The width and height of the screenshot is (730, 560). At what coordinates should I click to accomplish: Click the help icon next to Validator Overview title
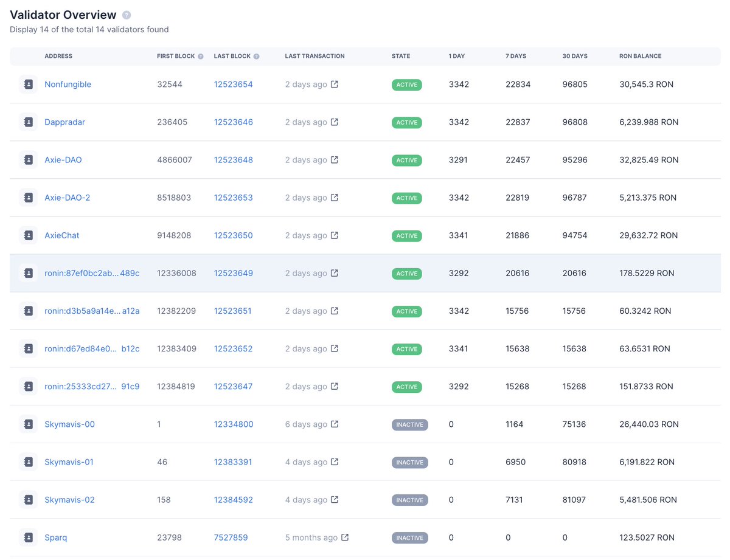click(x=126, y=15)
